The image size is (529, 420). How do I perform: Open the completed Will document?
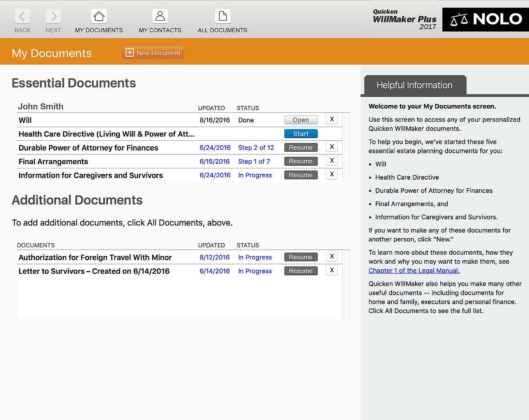301,120
